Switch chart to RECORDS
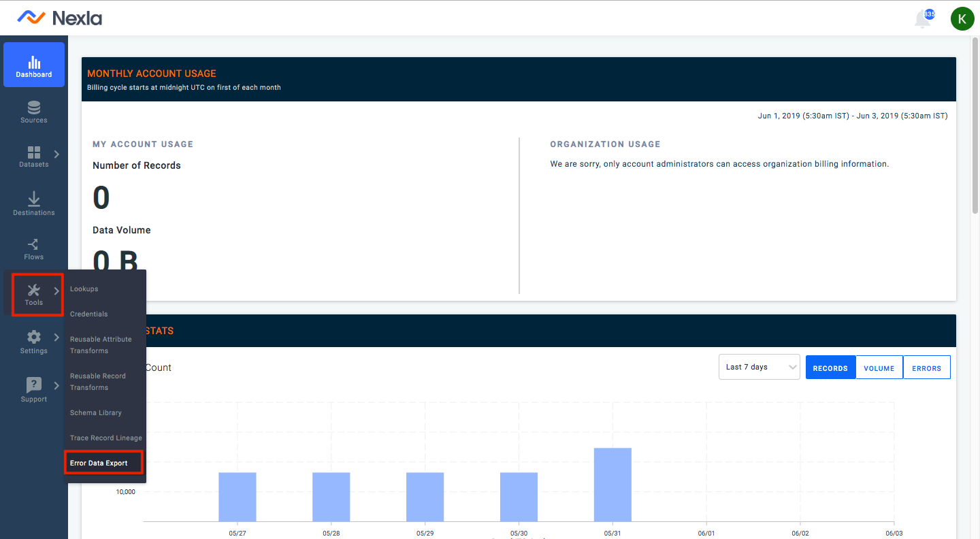 830,367
